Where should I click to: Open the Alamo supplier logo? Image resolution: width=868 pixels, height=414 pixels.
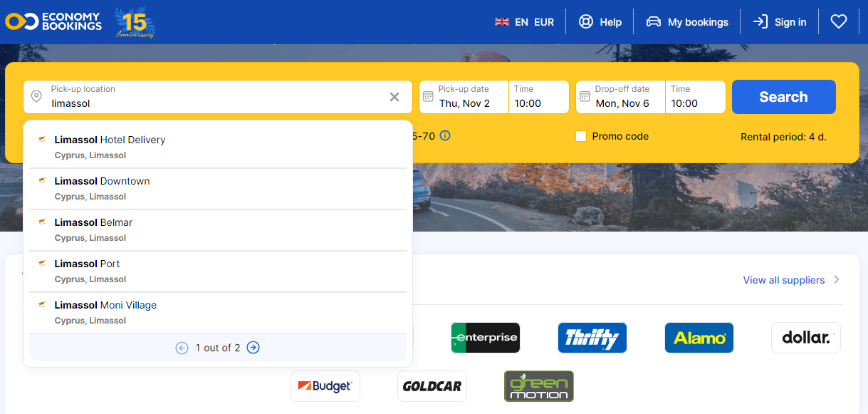(x=699, y=338)
